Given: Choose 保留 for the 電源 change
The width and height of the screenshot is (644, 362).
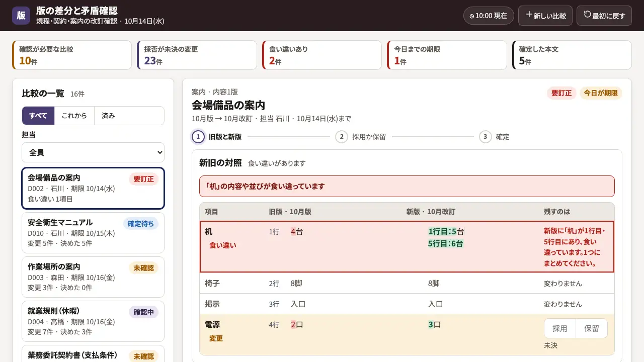Looking at the screenshot, I should point(592,328).
